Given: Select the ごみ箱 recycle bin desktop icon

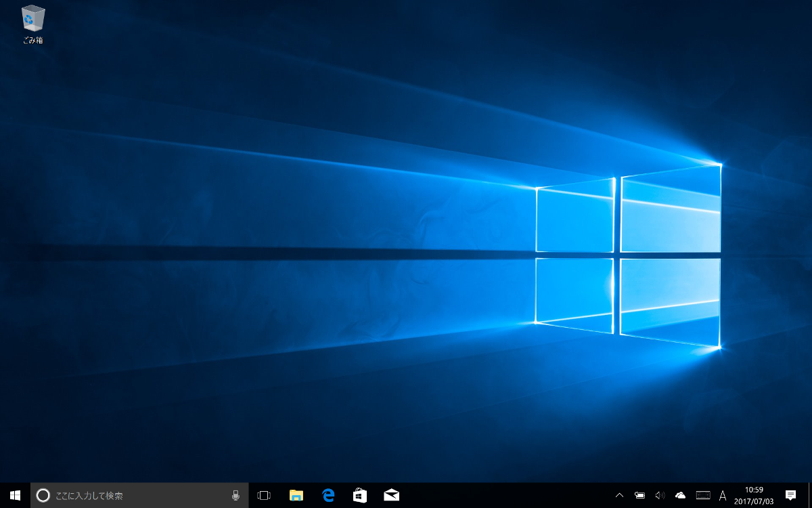Looking at the screenshot, I should (32, 24).
